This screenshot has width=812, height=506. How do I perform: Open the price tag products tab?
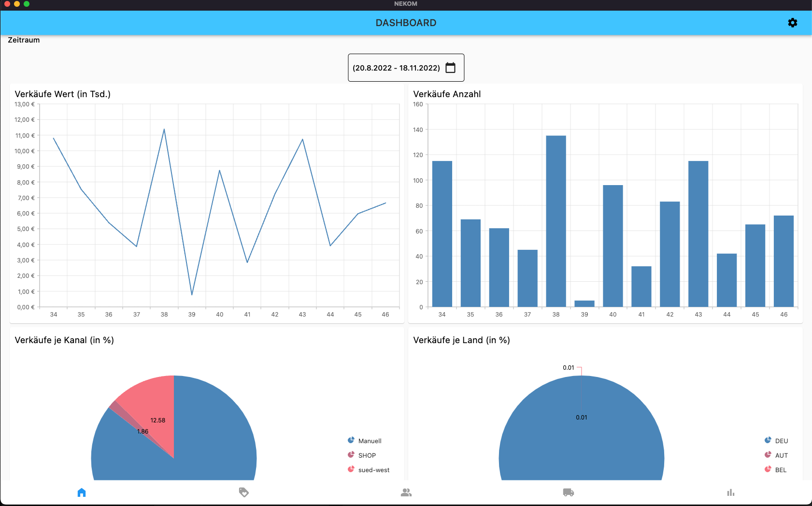tap(244, 492)
